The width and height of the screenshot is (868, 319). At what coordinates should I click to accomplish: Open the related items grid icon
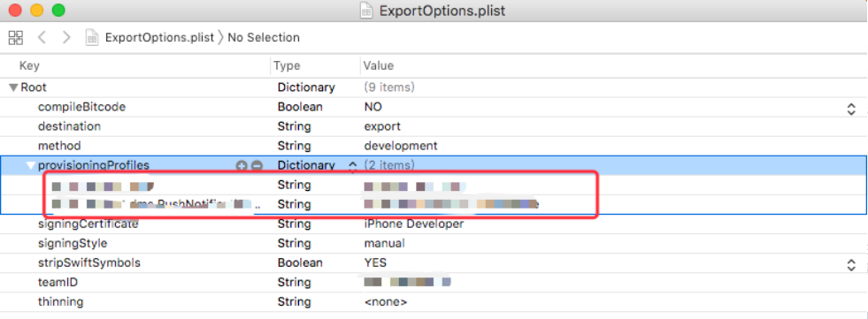[16, 38]
